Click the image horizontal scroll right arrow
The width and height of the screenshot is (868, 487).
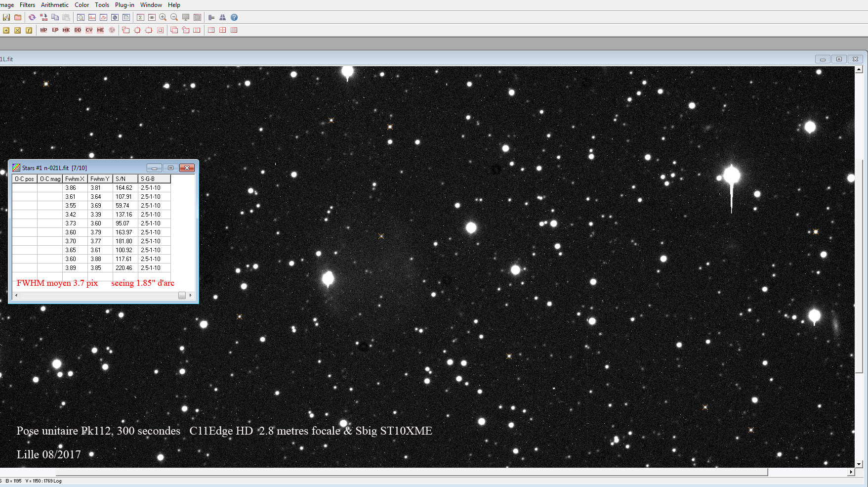851,472
